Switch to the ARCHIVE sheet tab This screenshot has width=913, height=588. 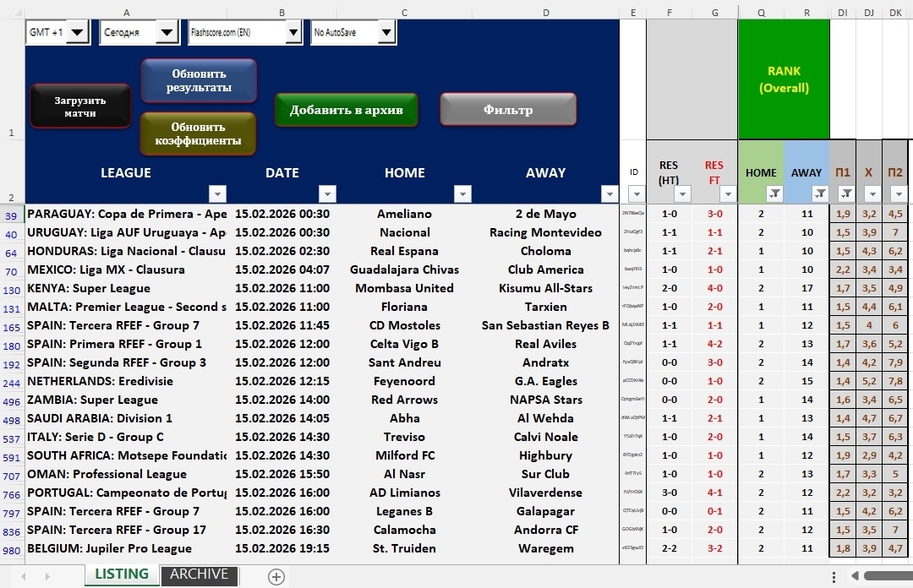199,574
